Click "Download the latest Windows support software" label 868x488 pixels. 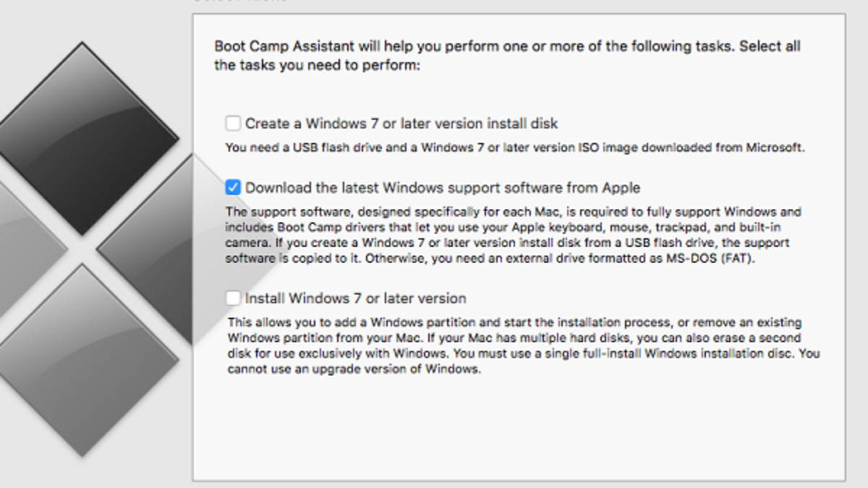pos(443,188)
